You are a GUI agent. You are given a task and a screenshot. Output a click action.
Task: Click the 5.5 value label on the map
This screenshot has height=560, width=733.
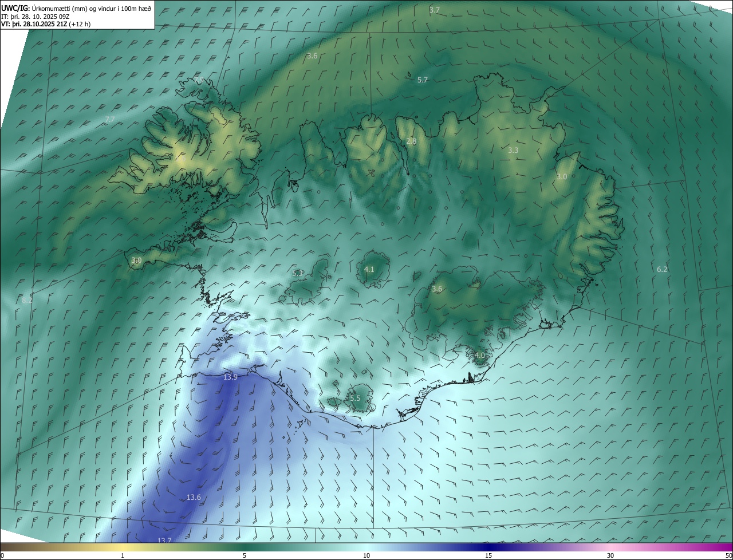coord(354,398)
